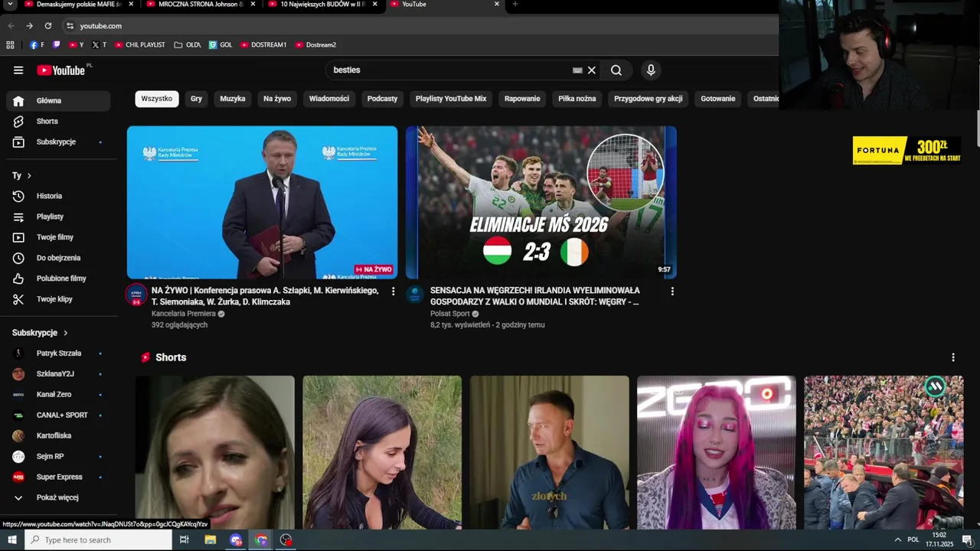Clear the search text with X
980x551 pixels.
591,70
